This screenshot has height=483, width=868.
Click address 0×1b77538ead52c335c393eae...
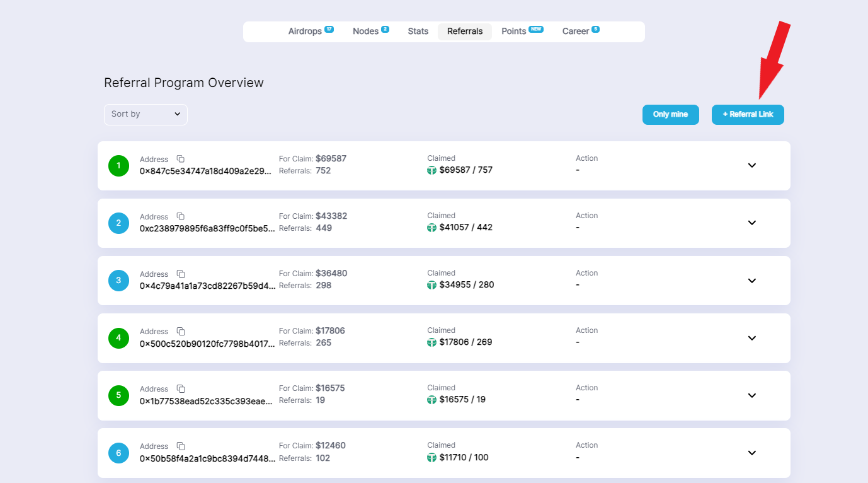207,400
